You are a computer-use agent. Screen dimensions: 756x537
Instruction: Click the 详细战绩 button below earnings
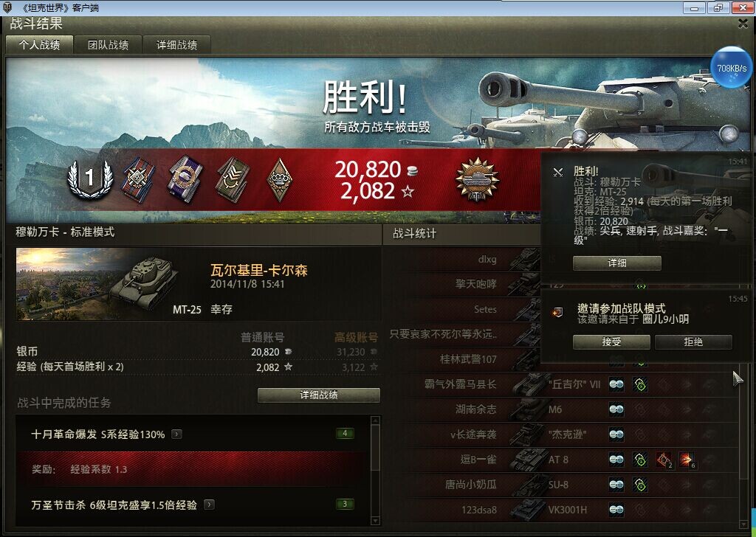click(319, 395)
